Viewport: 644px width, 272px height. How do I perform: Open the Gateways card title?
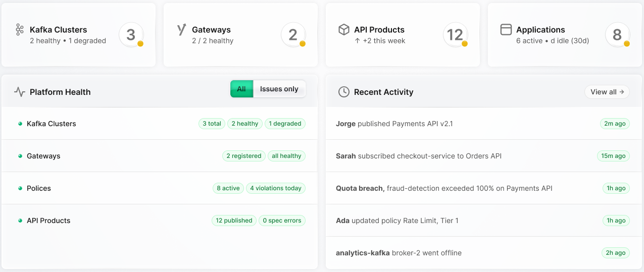211,30
